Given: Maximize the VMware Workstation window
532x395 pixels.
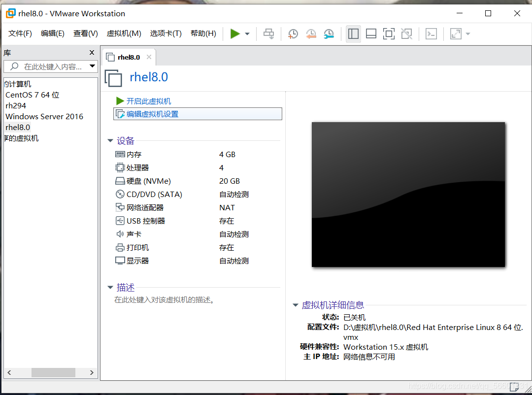Looking at the screenshot, I should [488, 13].
